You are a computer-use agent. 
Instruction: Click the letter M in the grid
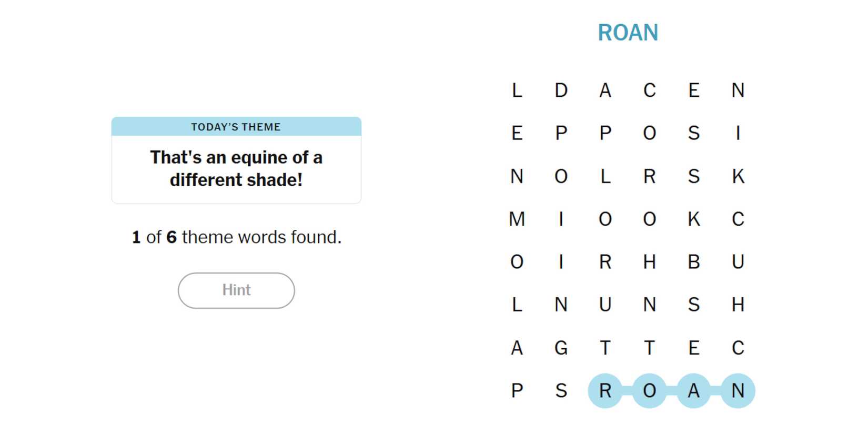coord(517,219)
